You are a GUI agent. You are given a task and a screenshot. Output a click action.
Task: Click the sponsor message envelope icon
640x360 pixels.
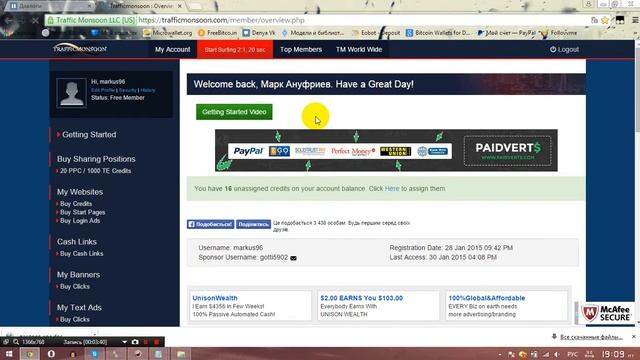pos(293,258)
